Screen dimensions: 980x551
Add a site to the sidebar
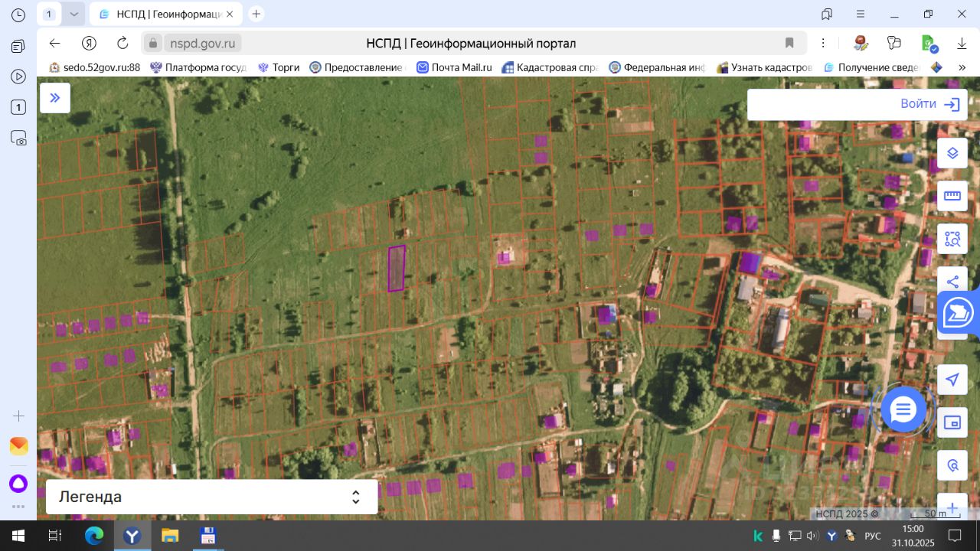(x=18, y=416)
